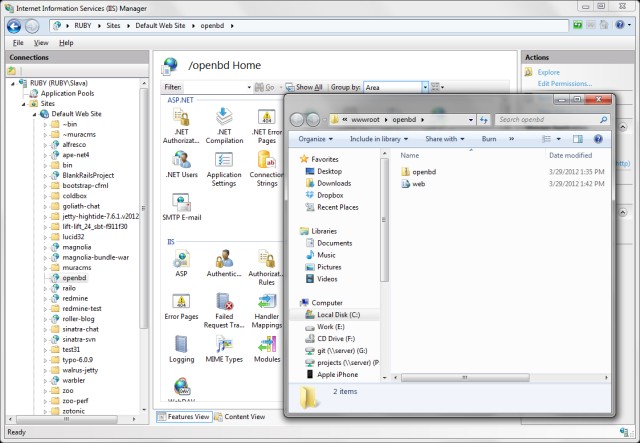Select the web file in Explorer
This screenshot has width=640, height=443.
[418, 184]
